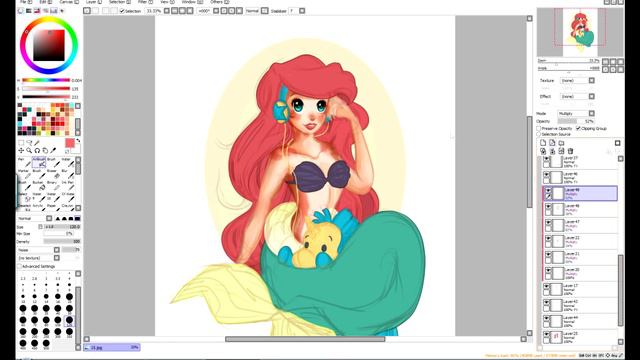640x360 pixels.
Task: Select the Crayon brush tool
Action: [67, 208]
